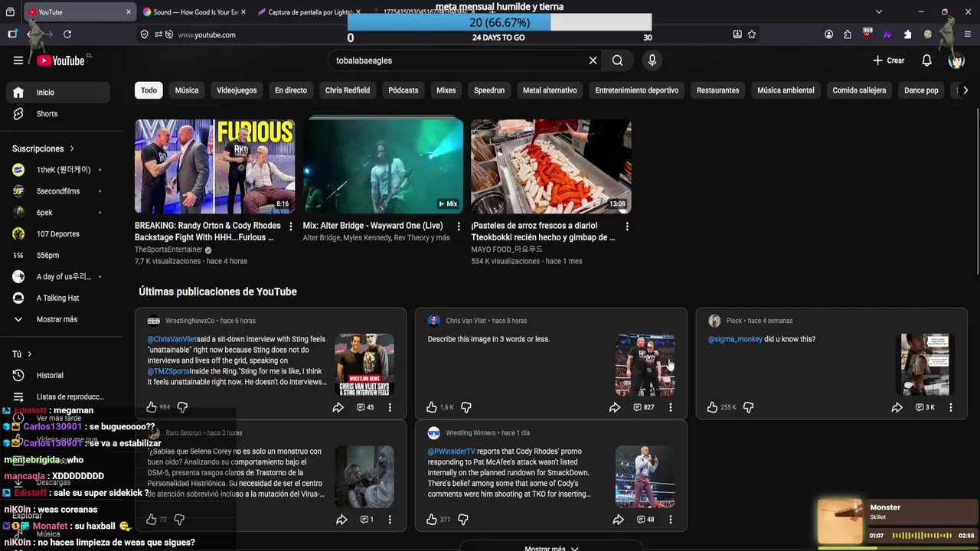980x551 pixels.
Task: Like the Plock post
Action: [x=712, y=407]
